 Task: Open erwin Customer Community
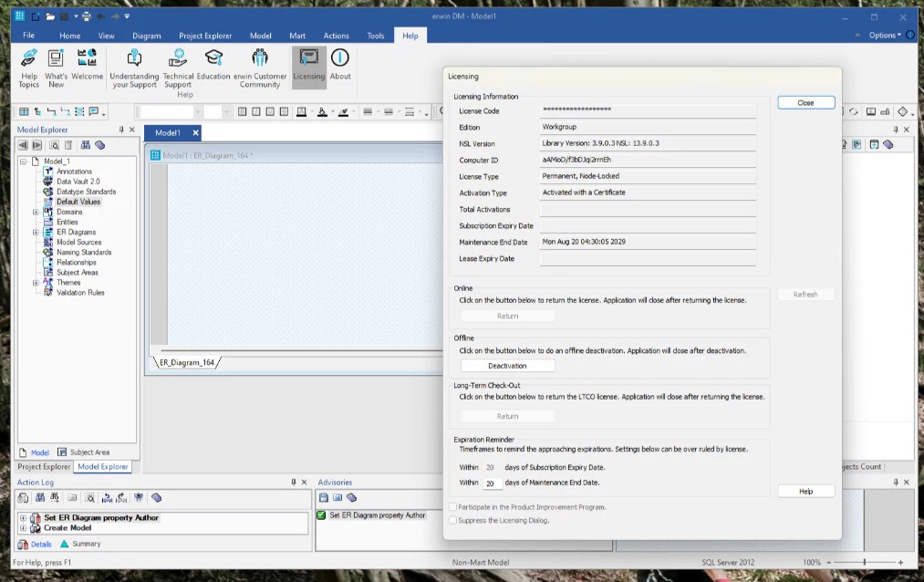260,68
